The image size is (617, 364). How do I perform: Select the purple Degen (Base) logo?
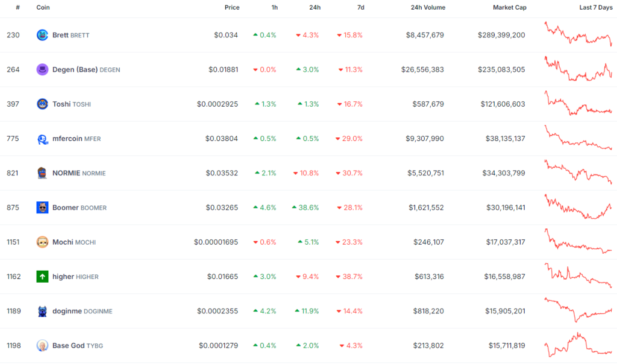point(42,69)
